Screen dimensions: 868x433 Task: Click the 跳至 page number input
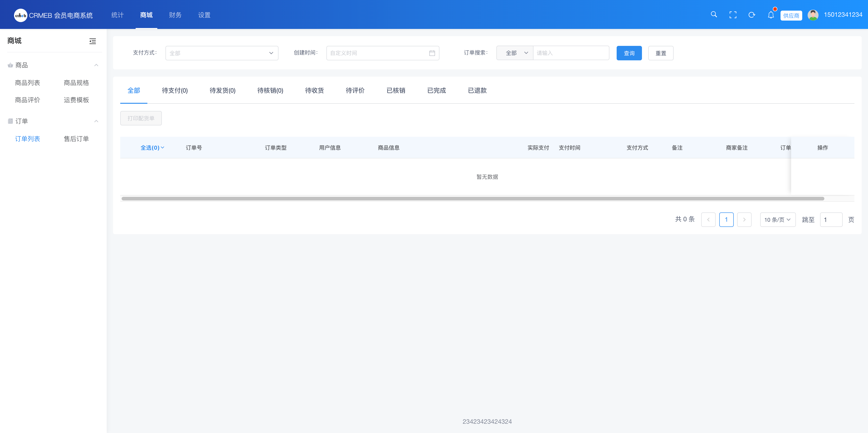831,220
